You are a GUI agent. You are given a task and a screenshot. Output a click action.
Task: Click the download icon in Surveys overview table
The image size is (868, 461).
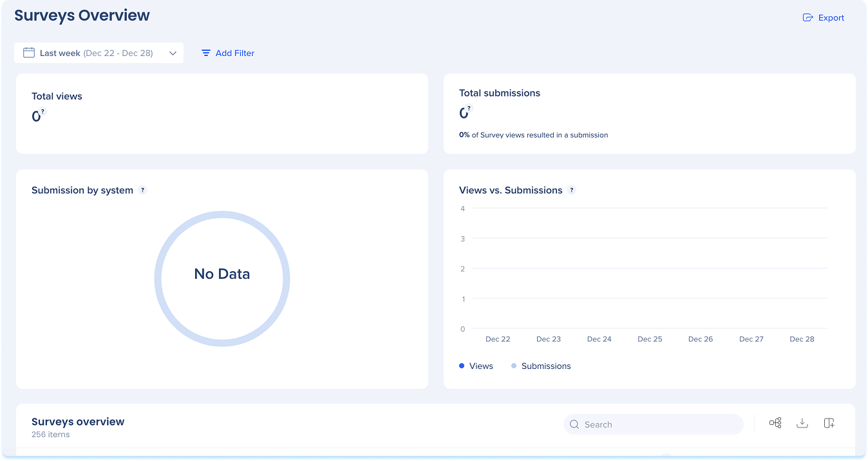[x=802, y=423]
